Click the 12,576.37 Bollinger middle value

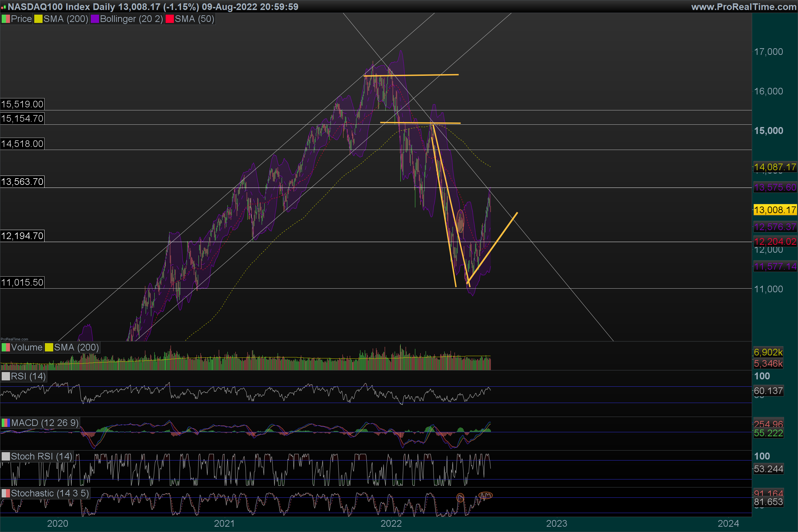pos(775,227)
